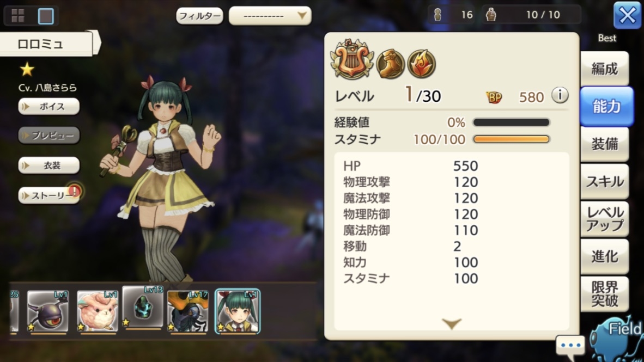Click the unit count figure icon

438,15
